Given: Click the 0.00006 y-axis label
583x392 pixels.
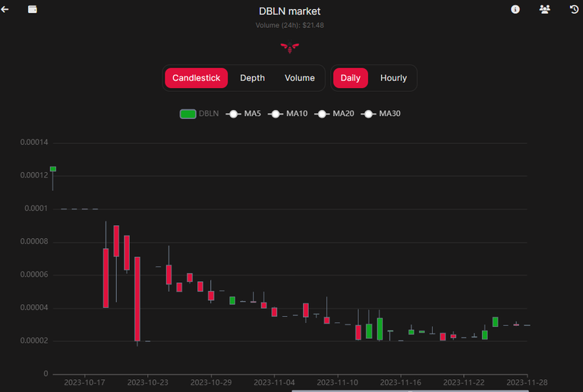Looking at the screenshot, I should coord(34,274).
